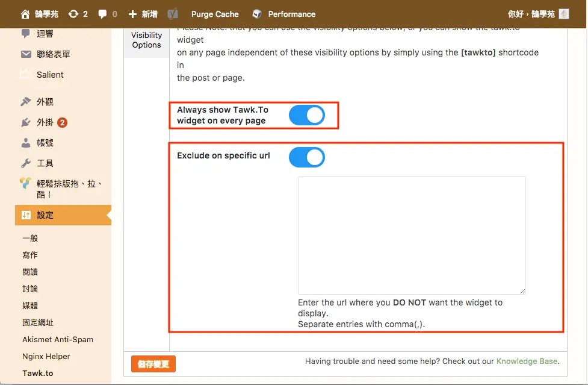This screenshot has height=385, width=588.
Task: Open Tawk.to settings submenu
Action: pyautogui.click(x=38, y=374)
